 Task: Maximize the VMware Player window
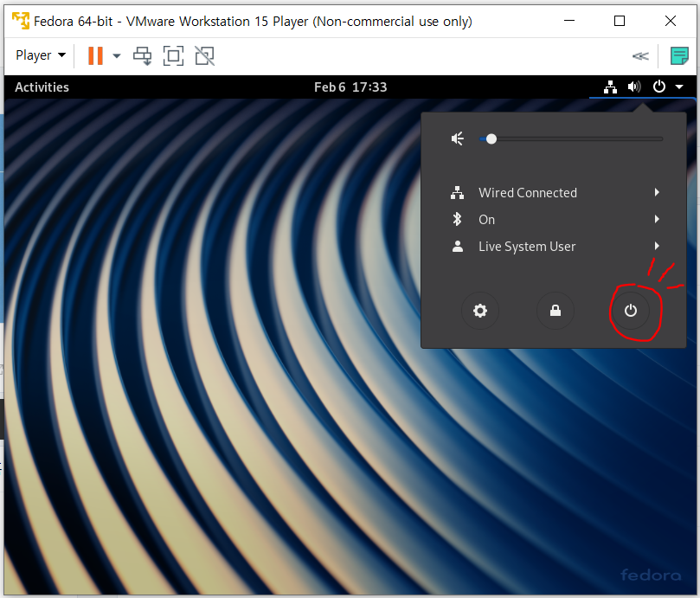pos(620,21)
